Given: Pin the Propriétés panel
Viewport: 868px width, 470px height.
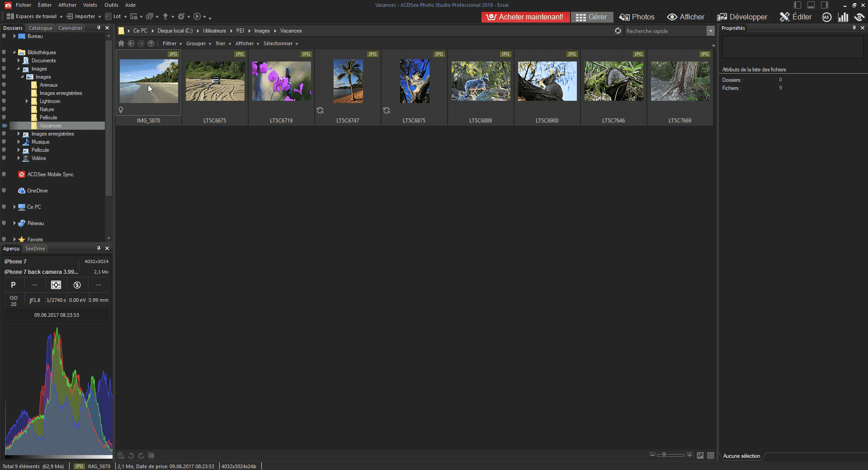Looking at the screenshot, I should click(x=854, y=28).
